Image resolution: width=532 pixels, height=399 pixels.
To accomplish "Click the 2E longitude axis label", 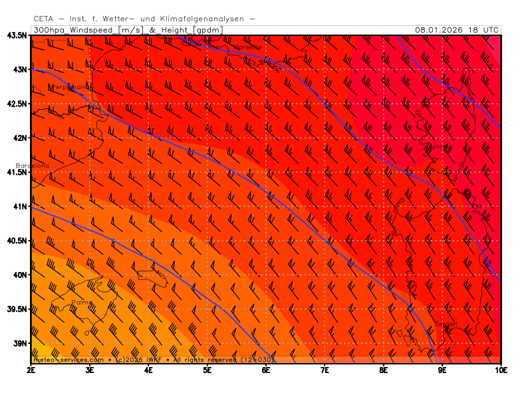I will click(x=31, y=369).
